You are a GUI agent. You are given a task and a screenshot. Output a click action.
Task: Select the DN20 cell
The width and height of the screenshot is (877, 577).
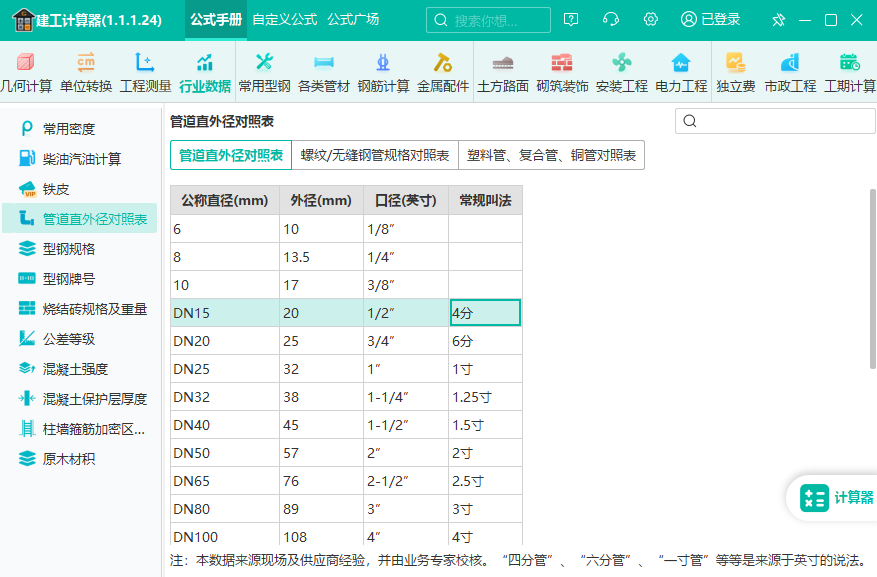pyautogui.click(x=225, y=340)
